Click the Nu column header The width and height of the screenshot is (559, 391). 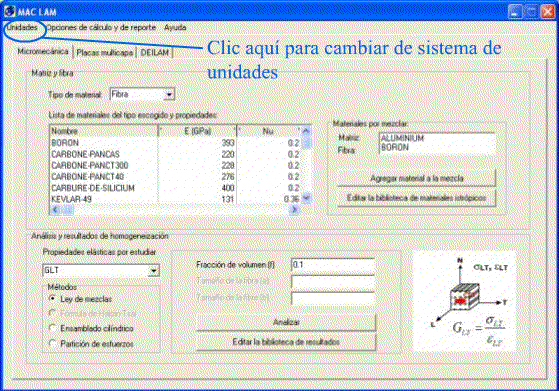coord(269,131)
